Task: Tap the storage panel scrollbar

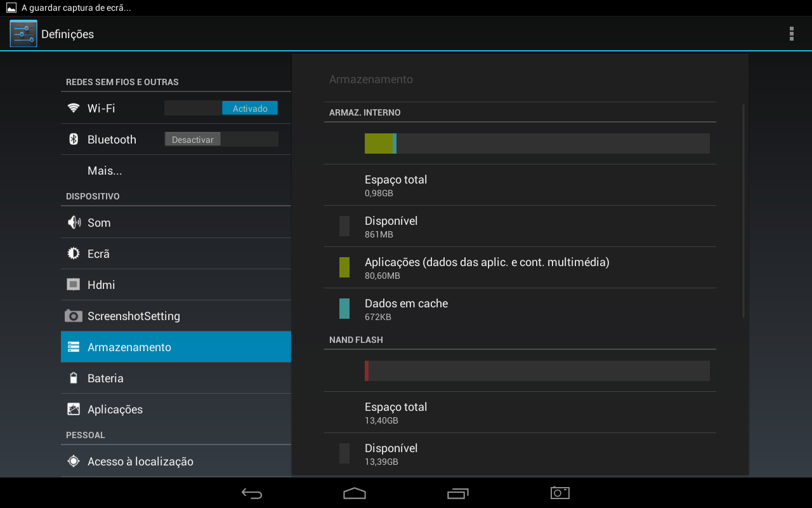Action: [x=743, y=211]
